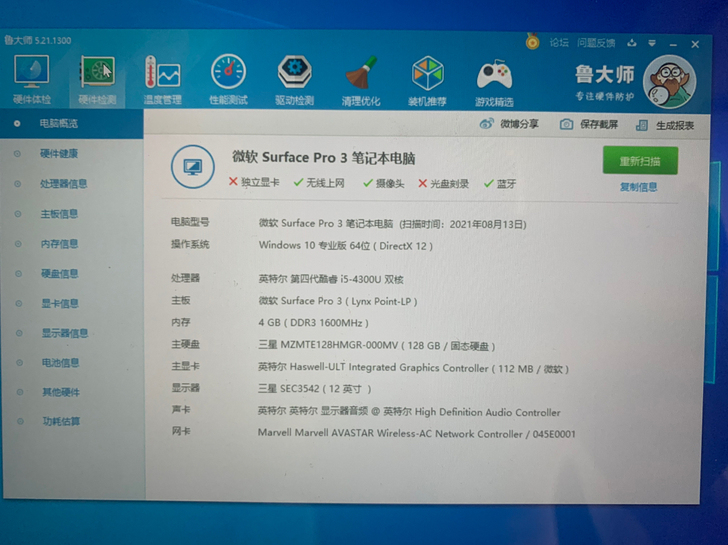Image resolution: width=728 pixels, height=545 pixels.
Task: Close the 鲁大师 window
Action: coord(695,45)
